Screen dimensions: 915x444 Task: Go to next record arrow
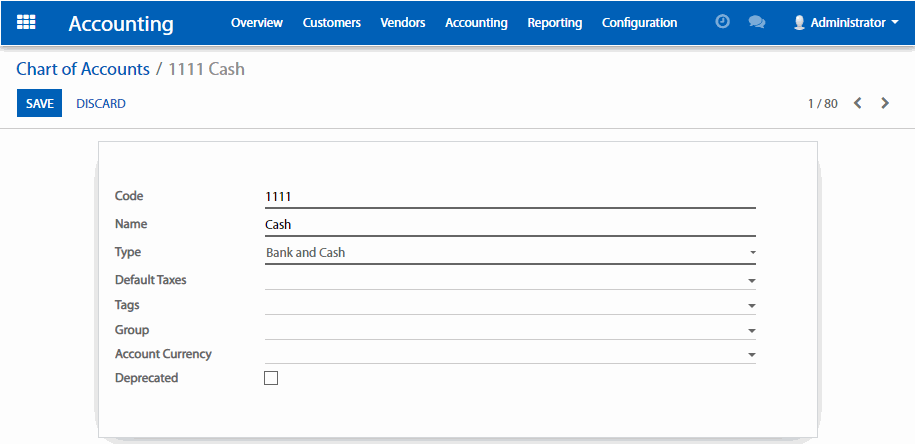point(885,103)
